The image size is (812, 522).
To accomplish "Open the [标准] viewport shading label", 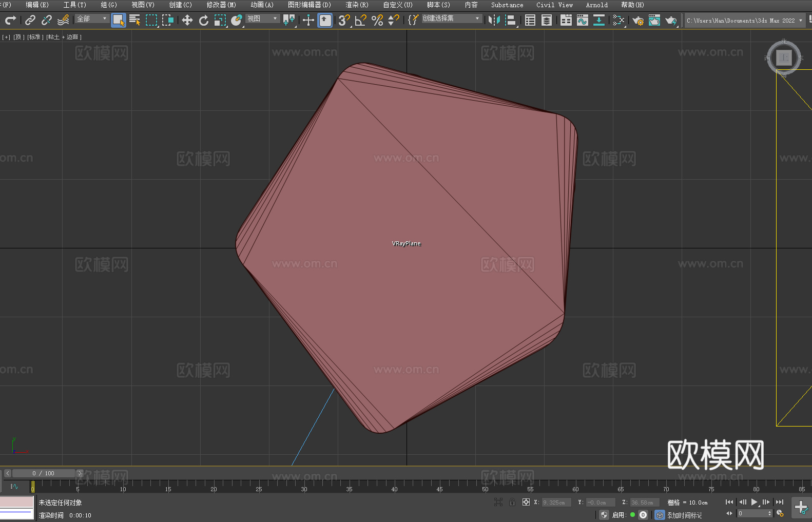I will click(x=35, y=37).
